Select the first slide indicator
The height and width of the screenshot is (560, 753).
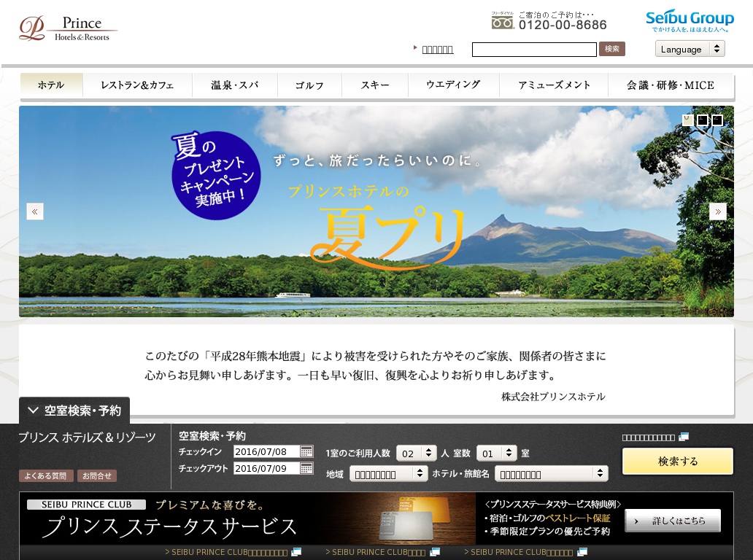pos(687,120)
